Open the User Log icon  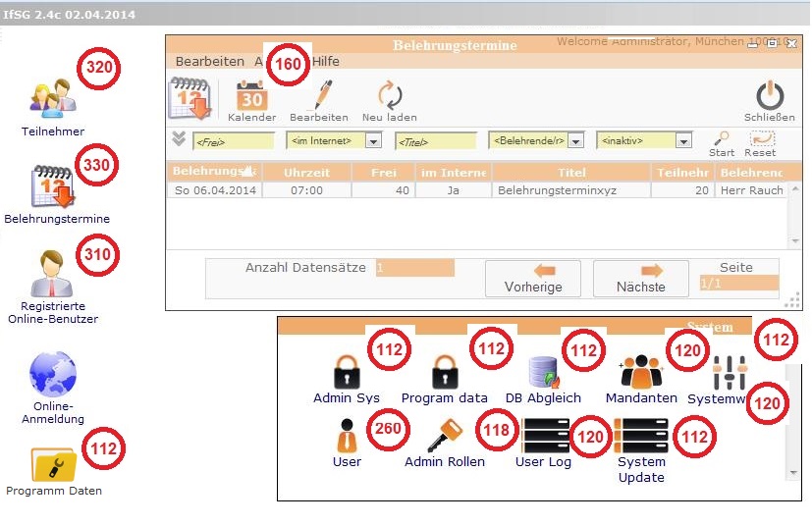[545, 435]
